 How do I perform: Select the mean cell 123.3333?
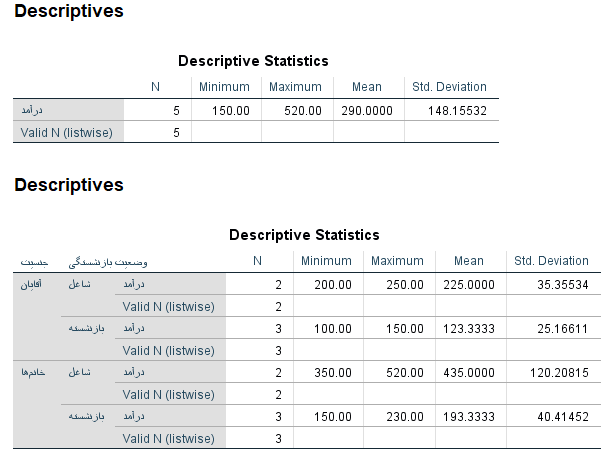click(x=468, y=328)
